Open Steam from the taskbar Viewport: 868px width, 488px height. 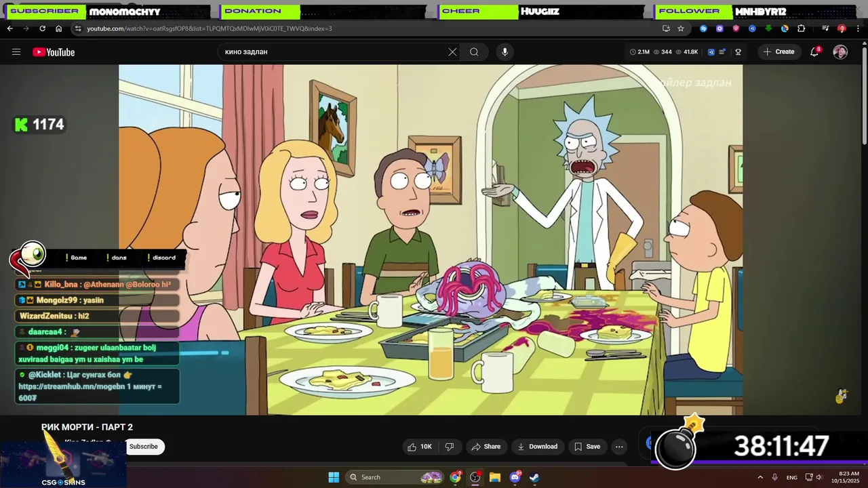pos(534,477)
